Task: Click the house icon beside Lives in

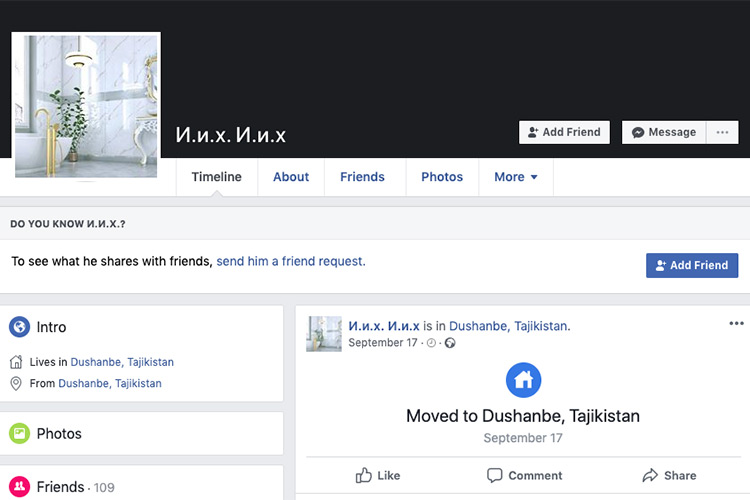Action: (16, 362)
